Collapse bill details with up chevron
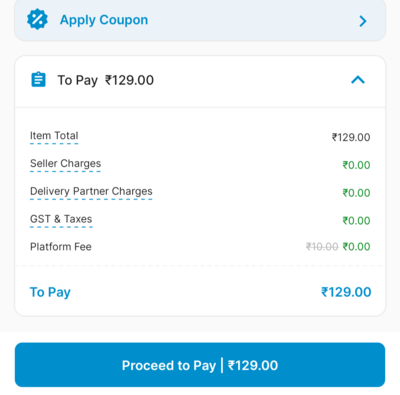This screenshot has height=395, width=400. click(x=358, y=80)
